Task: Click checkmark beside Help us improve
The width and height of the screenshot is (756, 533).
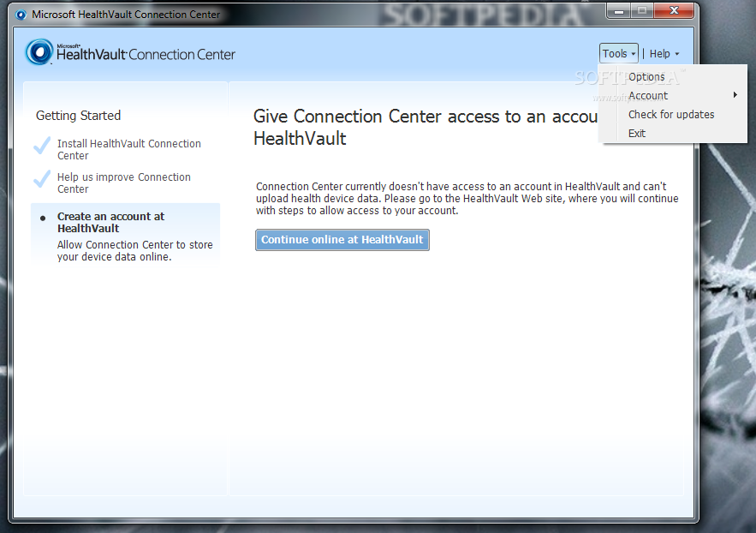Action: pyautogui.click(x=42, y=179)
